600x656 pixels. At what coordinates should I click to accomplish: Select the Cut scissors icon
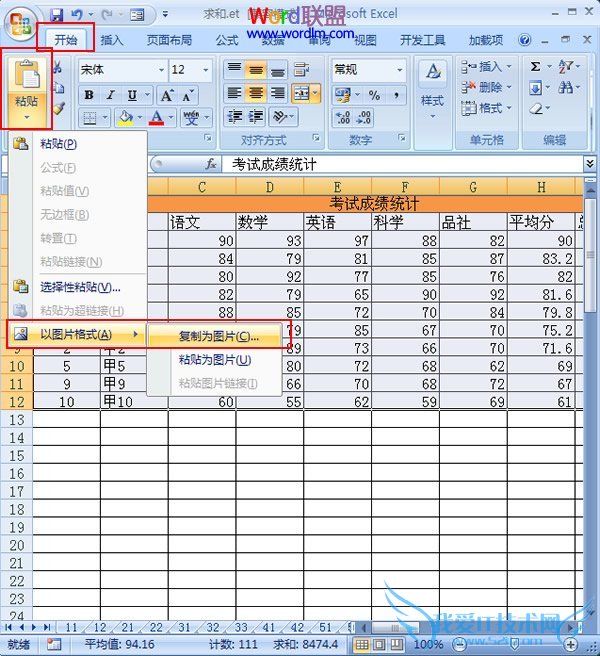click(x=57, y=67)
